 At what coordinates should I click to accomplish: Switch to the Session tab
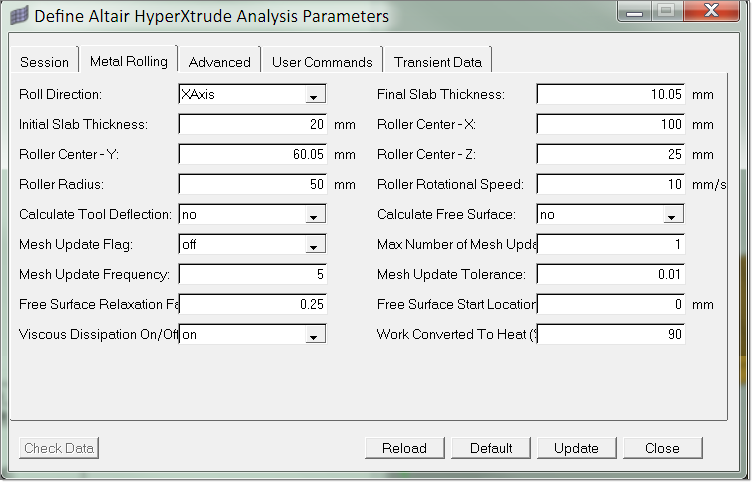click(x=45, y=61)
